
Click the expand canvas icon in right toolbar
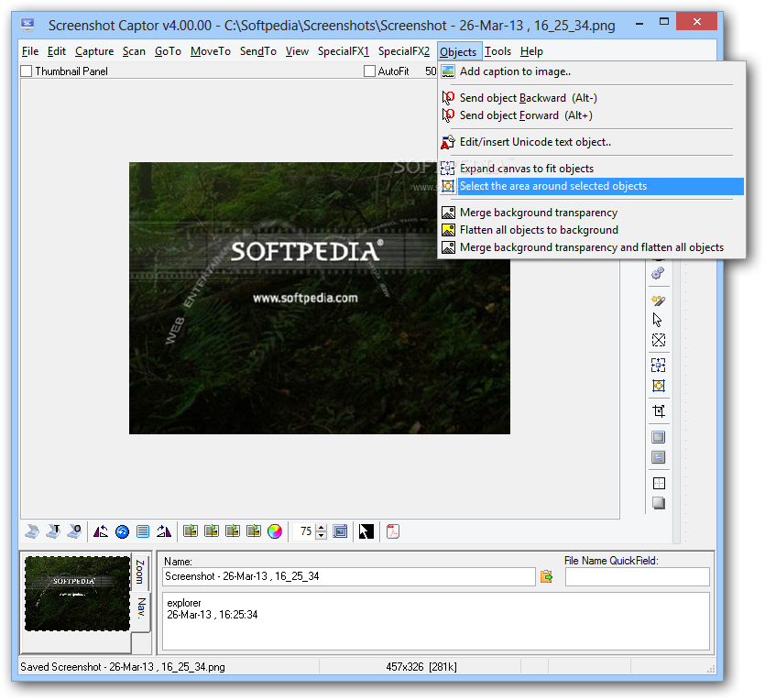[x=659, y=365]
